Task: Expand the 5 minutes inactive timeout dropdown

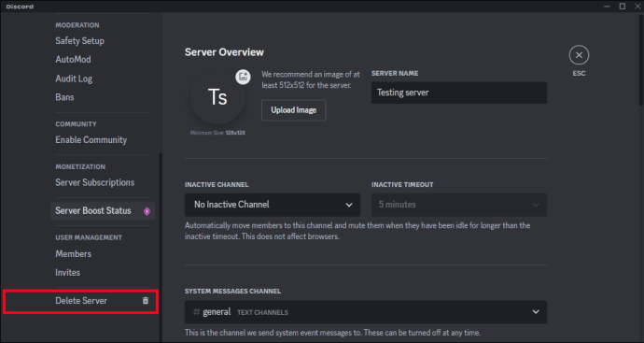Action: [x=459, y=205]
